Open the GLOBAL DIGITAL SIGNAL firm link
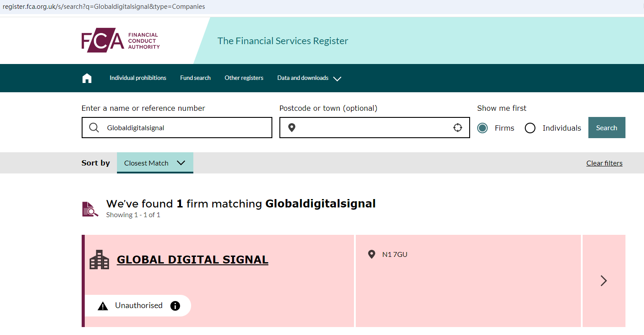Screen dimensions: 644x335 192,260
